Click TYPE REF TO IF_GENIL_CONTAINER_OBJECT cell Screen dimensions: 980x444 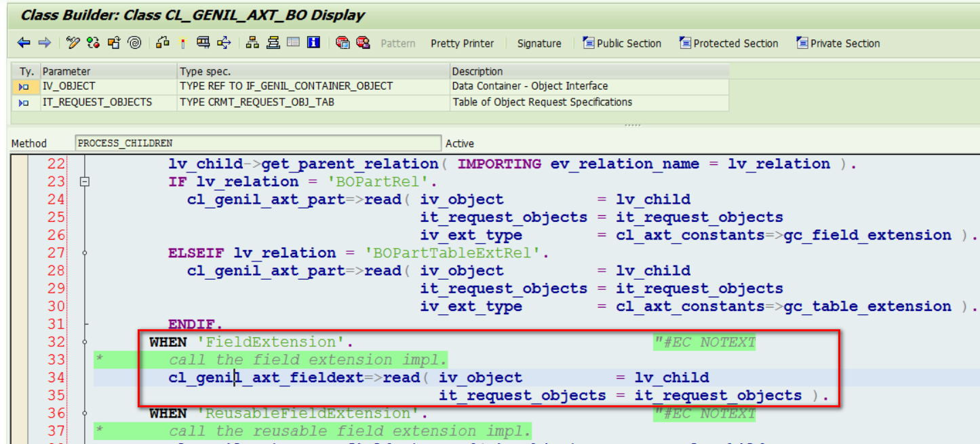314,86
